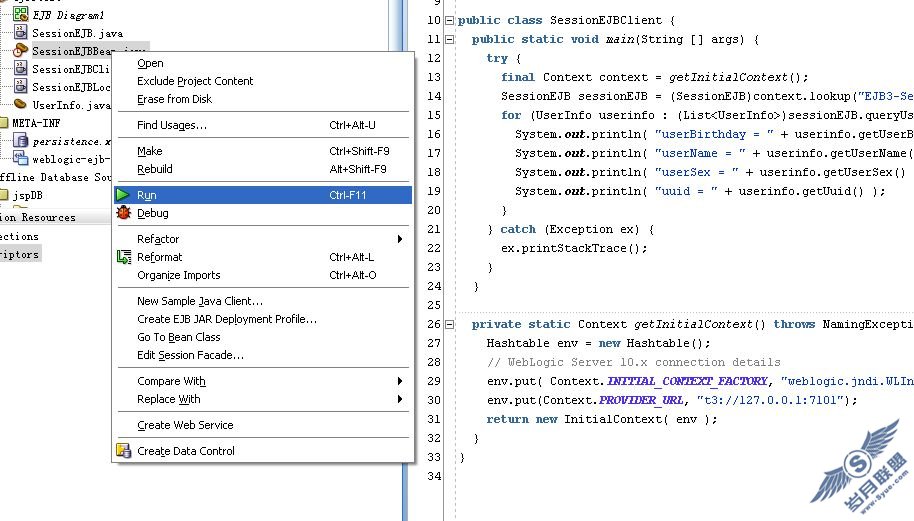Choose Erase from Disk
Screen dimensions: 914x521
click(x=174, y=99)
